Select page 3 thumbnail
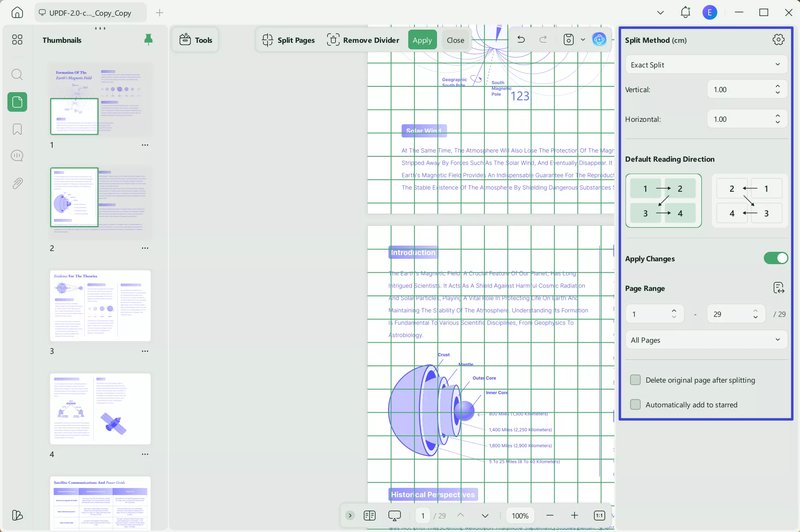The image size is (800, 532). click(x=100, y=306)
